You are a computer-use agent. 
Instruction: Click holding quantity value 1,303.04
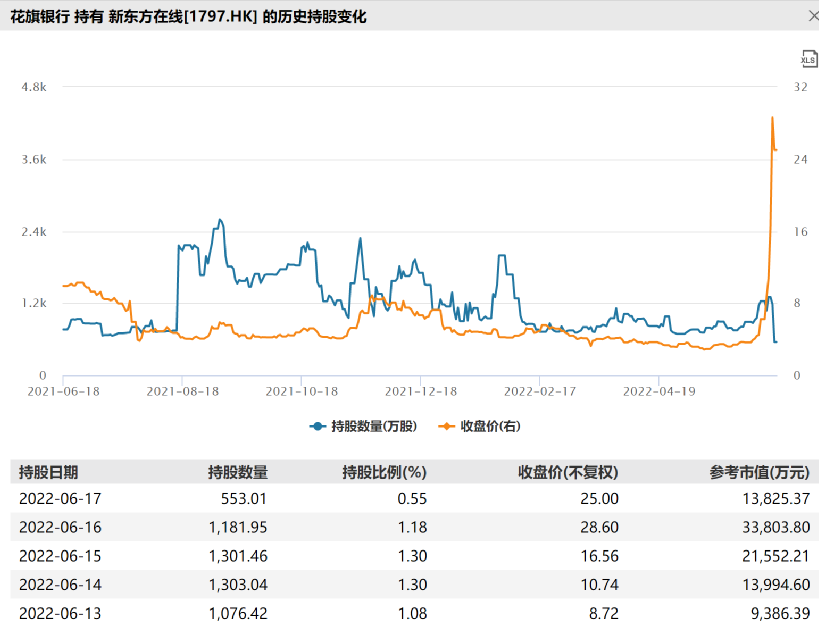coord(238,585)
